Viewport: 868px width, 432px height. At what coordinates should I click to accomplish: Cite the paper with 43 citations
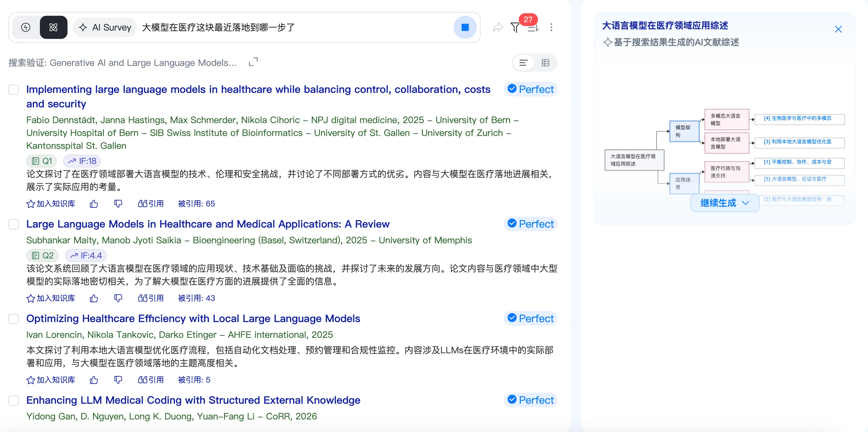(x=151, y=298)
